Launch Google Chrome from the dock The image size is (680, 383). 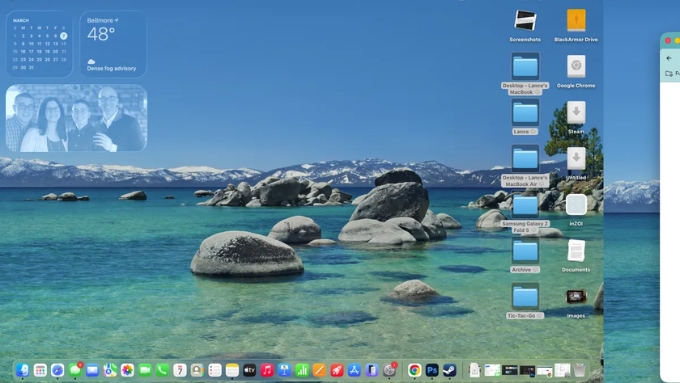[415, 370]
